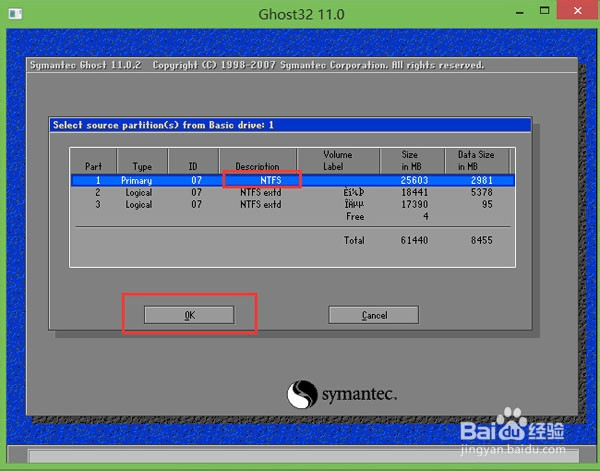The height and width of the screenshot is (471, 600).
Task: Open the Ghost32 window system menu icon
Action: (x=15, y=14)
